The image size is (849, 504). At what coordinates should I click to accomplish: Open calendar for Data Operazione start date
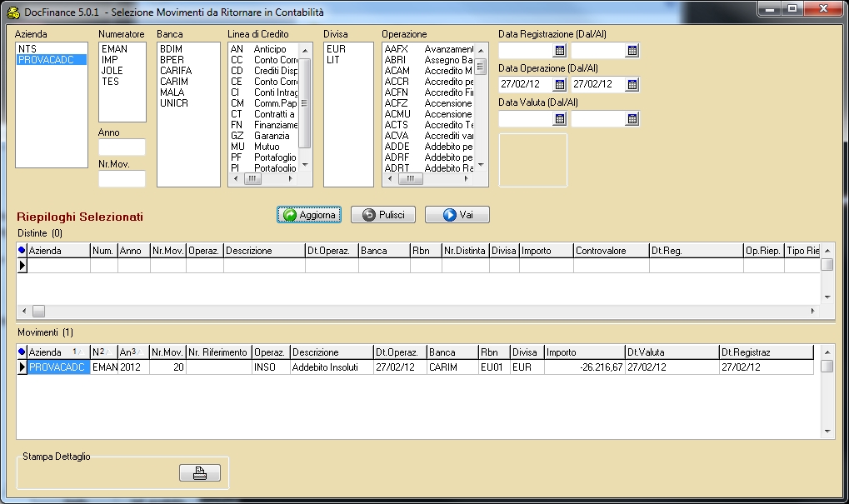point(559,84)
